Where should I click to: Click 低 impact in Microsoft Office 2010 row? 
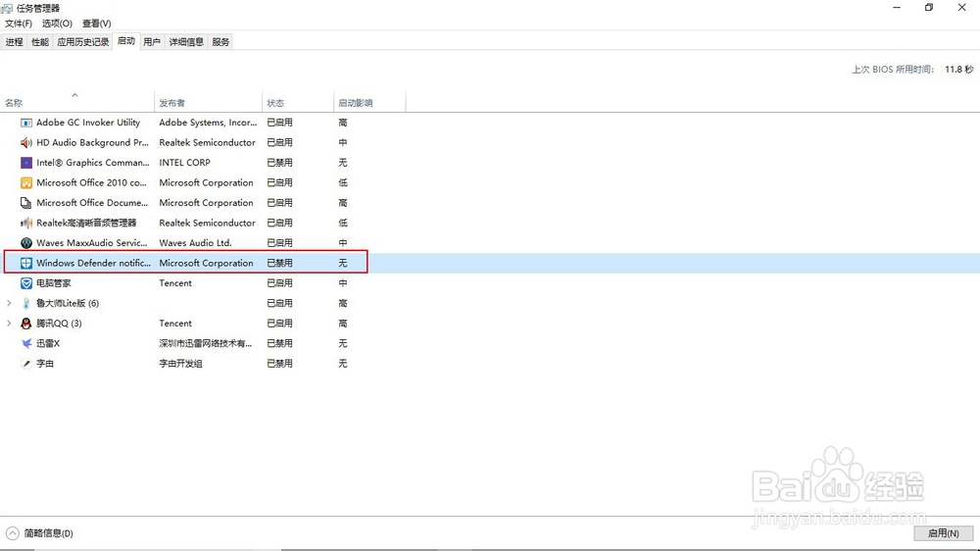(x=343, y=182)
